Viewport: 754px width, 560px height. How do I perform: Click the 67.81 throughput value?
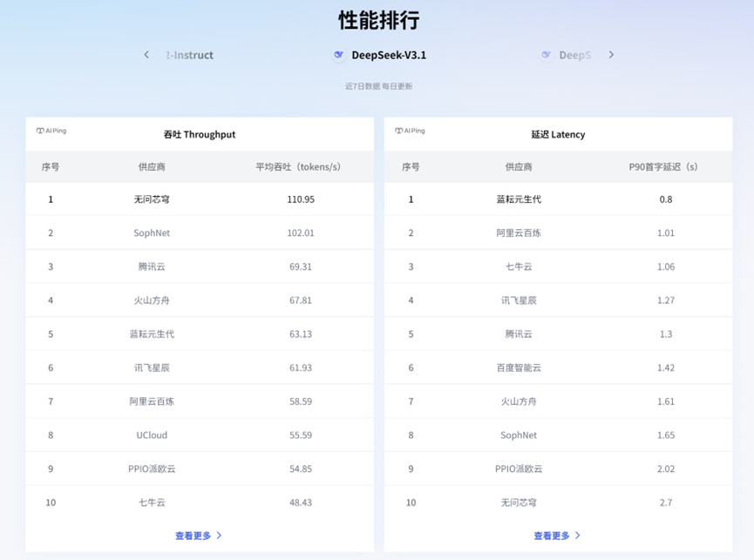[301, 300]
